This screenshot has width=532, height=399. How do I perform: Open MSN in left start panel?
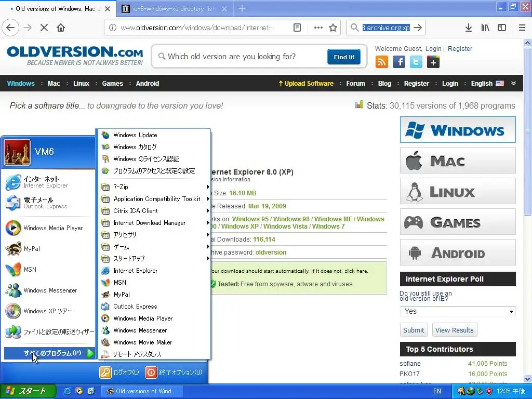(x=47, y=270)
